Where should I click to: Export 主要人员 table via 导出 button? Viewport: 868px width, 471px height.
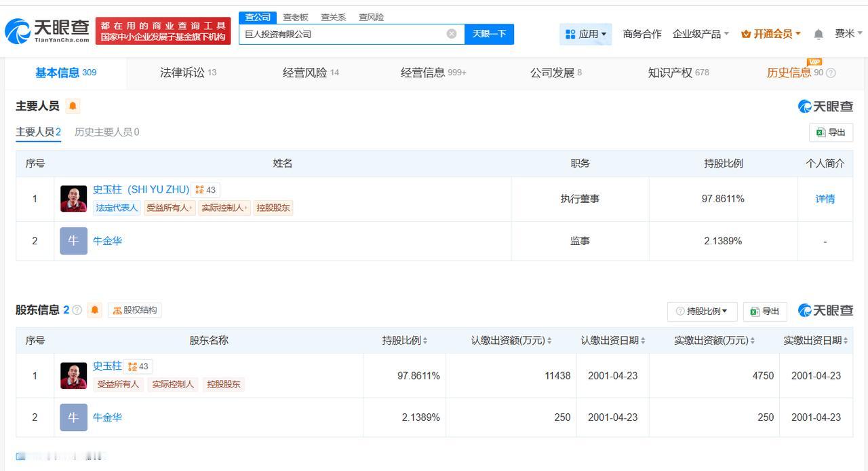831,132
